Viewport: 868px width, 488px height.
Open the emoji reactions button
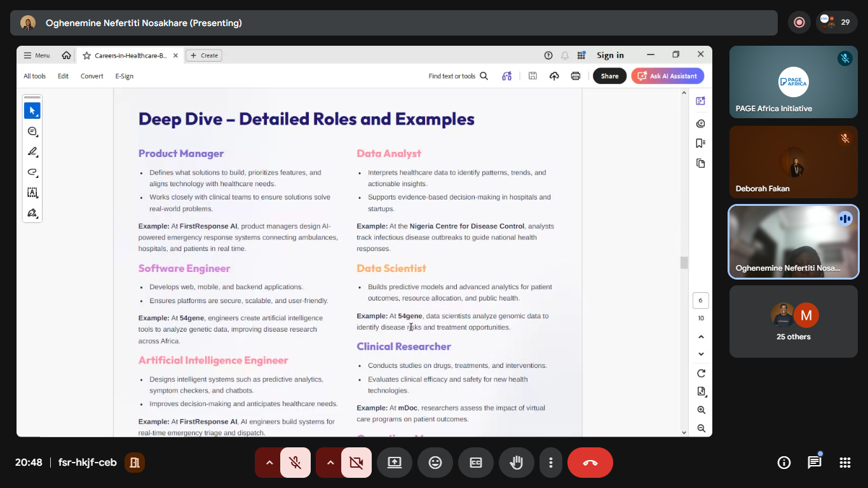[x=435, y=463]
